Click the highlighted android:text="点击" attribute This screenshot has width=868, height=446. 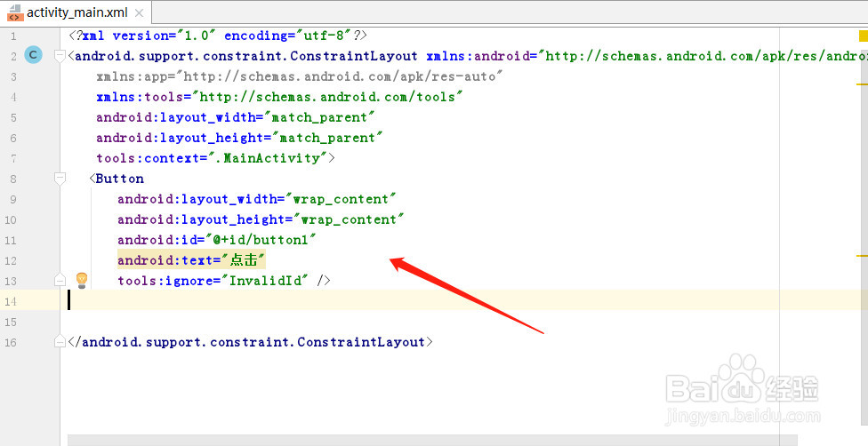pos(191,260)
